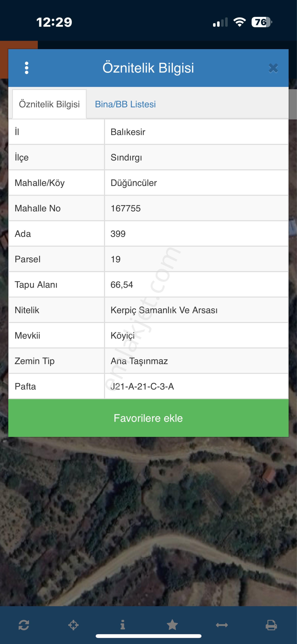Open the three-dot options menu
This screenshot has height=644, width=297.
pos(27,68)
